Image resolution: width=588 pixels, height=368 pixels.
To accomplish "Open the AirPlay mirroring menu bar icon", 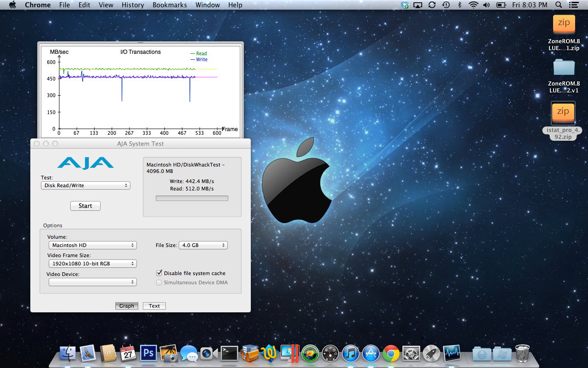I will coord(418,5).
